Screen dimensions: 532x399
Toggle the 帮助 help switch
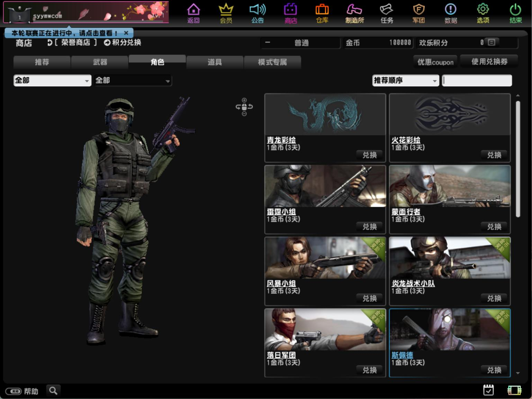[x=13, y=391]
